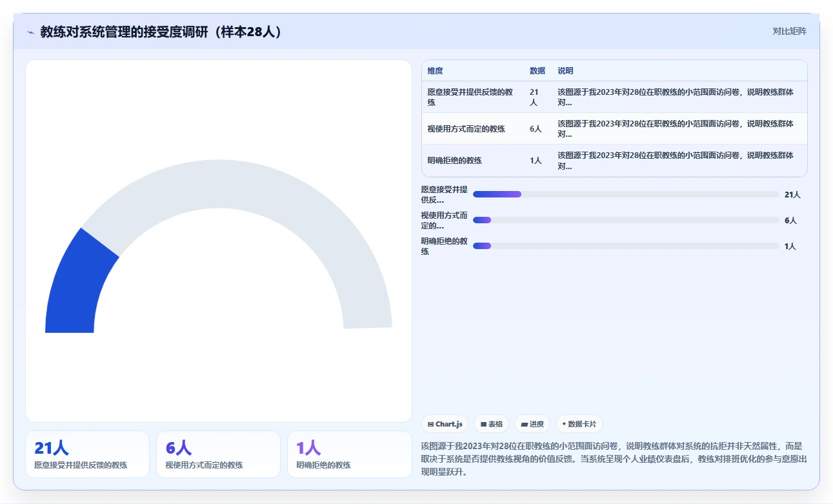Click the 愿意接受并提供反... progress label
Image resolution: width=833 pixels, height=504 pixels.
point(444,194)
